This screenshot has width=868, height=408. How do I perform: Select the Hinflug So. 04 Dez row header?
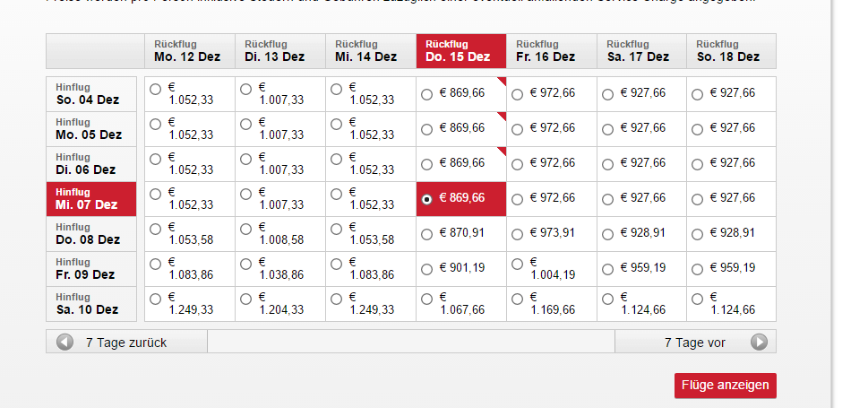pyautogui.click(x=91, y=94)
